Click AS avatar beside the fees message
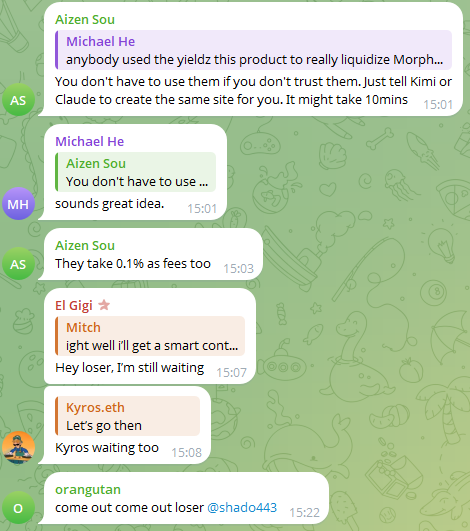This screenshot has height=531, width=470. click(18, 264)
